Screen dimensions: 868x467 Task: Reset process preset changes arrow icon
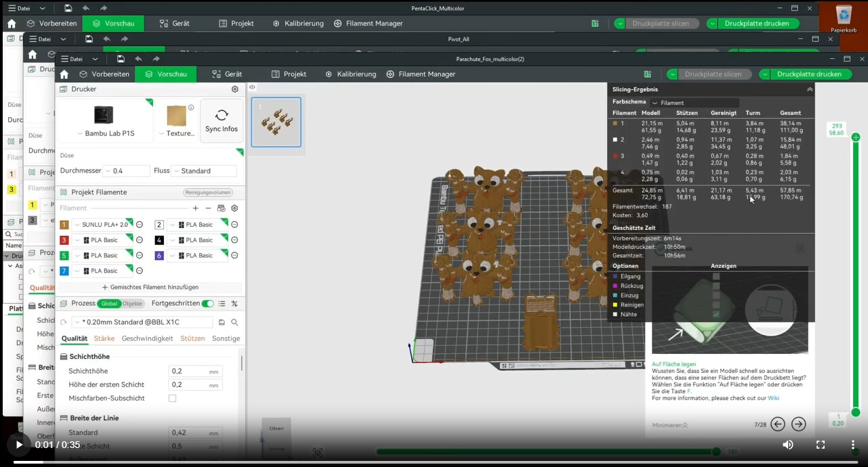64,322
